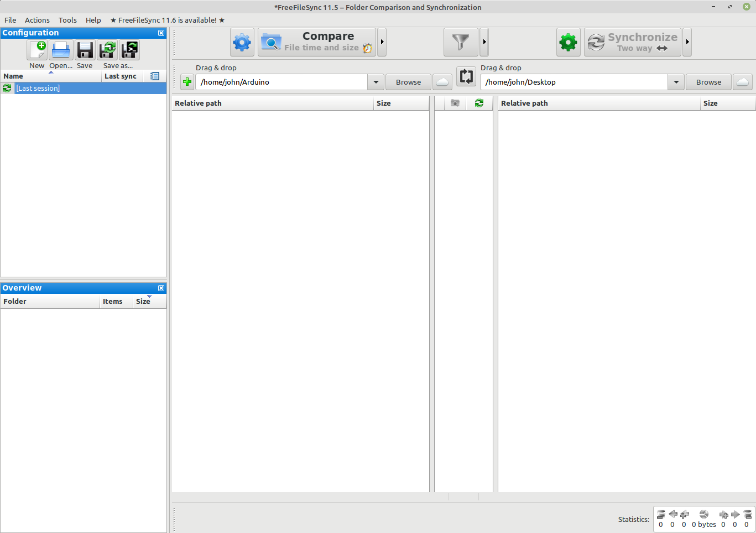Click left Relative path column header
Image resolution: width=756 pixels, height=533 pixels.
click(273, 103)
